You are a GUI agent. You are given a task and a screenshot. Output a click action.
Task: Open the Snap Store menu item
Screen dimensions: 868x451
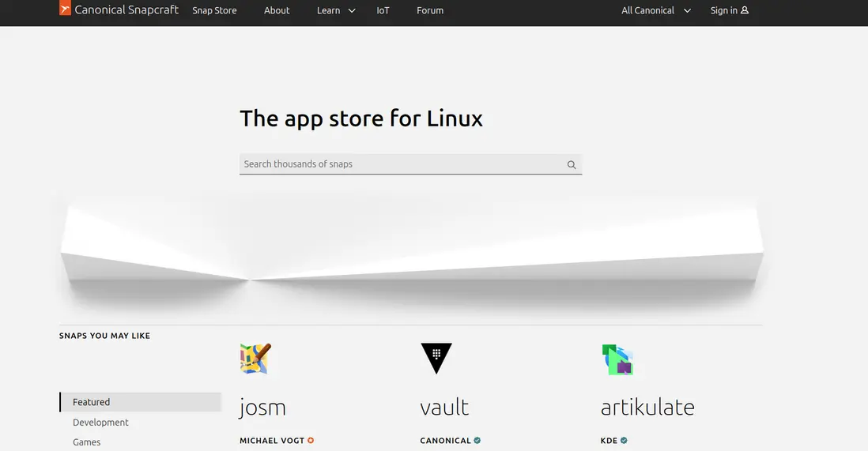point(214,10)
